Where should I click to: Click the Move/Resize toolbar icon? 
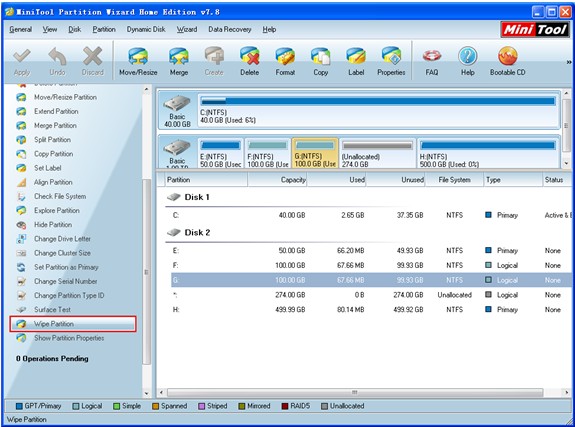[x=138, y=61]
